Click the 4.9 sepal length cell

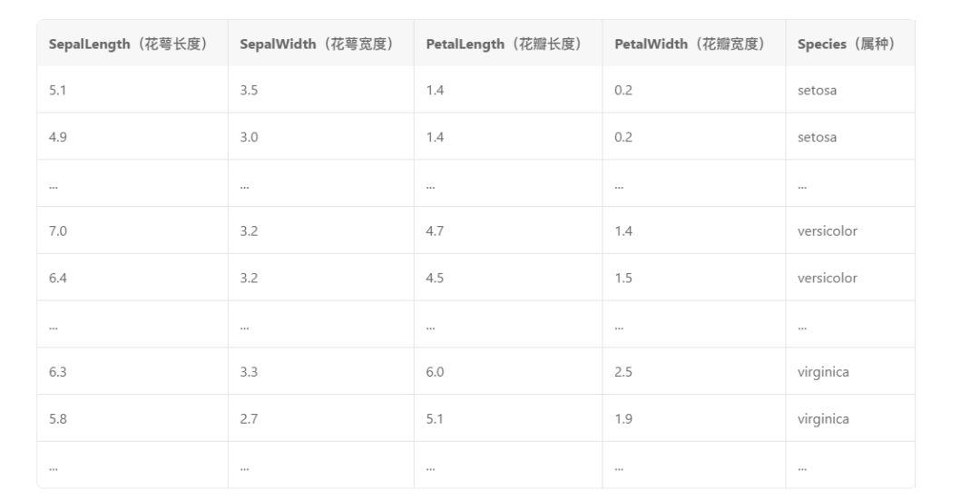click(58, 138)
